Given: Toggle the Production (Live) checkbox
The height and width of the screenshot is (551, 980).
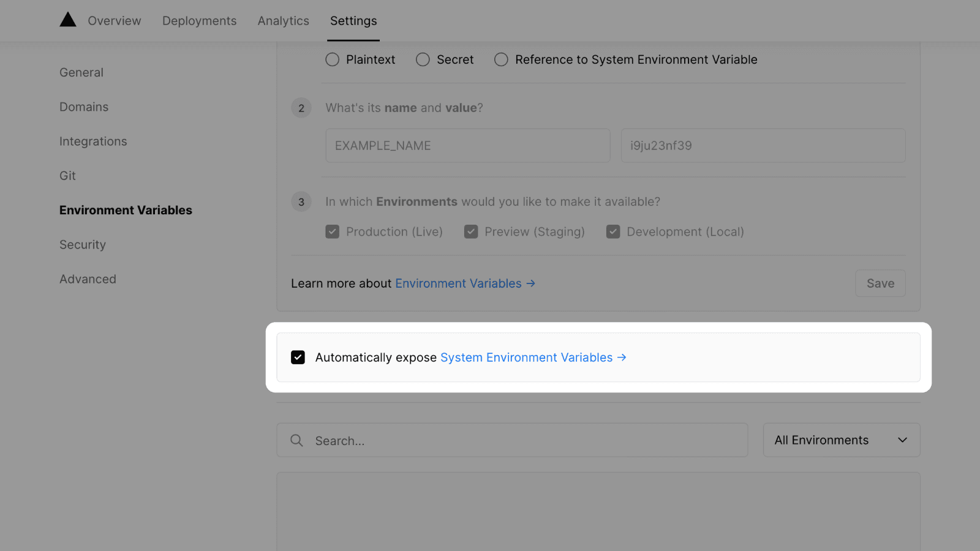Looking at the screenshot, I should [332, 232].
